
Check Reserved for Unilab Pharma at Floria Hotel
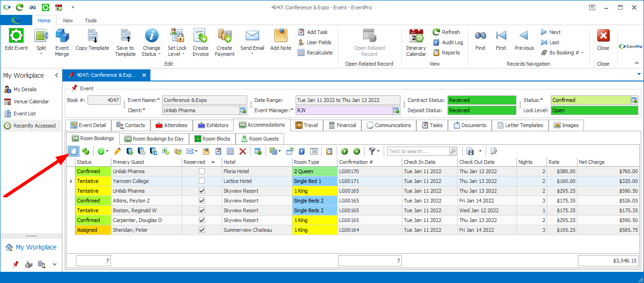pos(202,171)
